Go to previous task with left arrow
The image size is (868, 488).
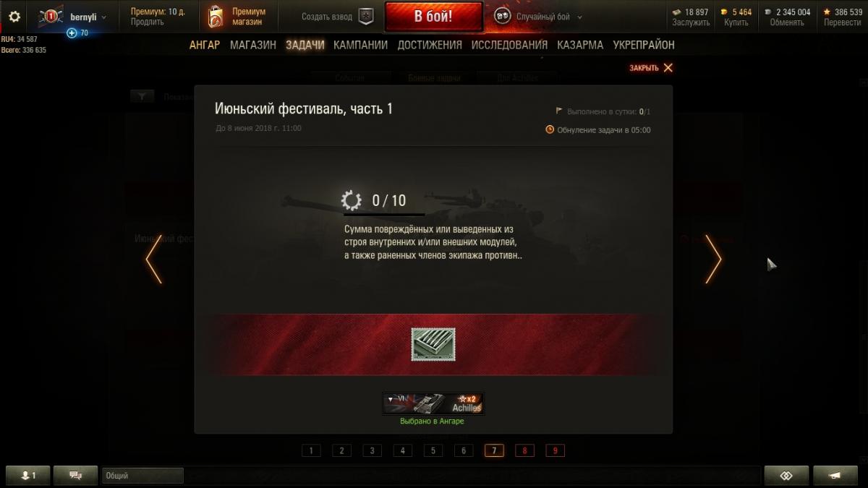click(153, 259)
